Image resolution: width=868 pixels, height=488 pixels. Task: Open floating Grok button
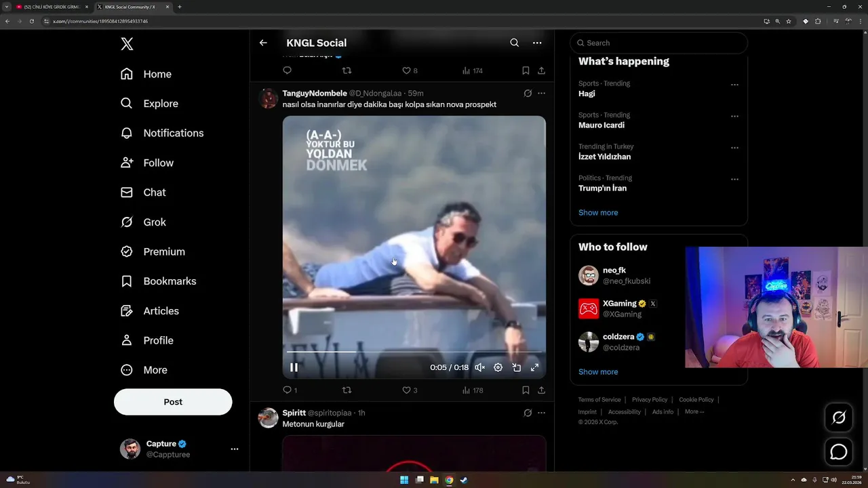click(839, 418)
